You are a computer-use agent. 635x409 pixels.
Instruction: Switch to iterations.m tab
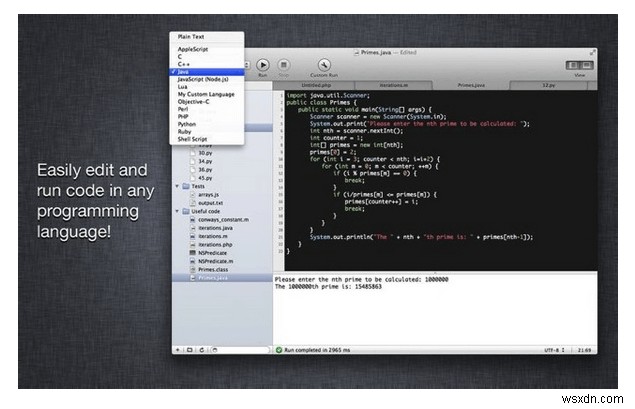pos(394,85)
